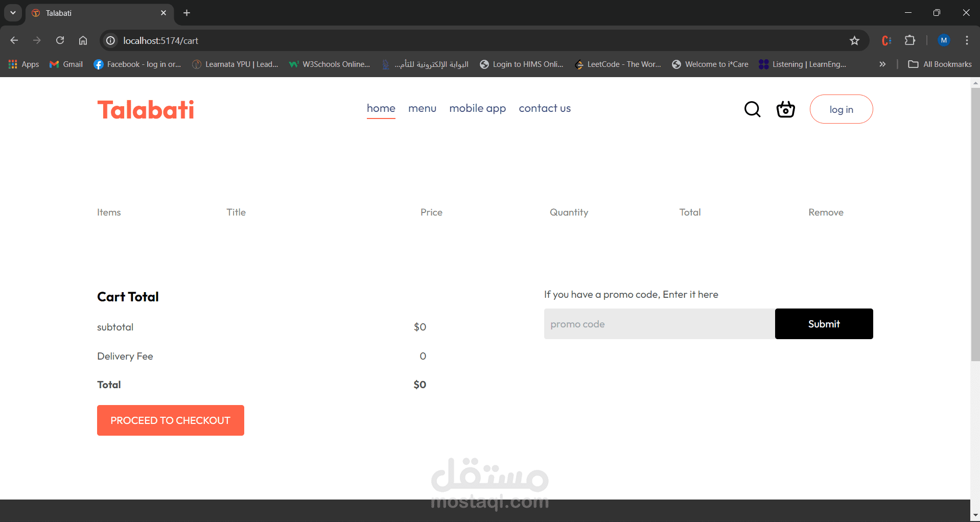Click the vertical page scrollbar thumb
The image size is (980, 522).
tap(975, 225)
